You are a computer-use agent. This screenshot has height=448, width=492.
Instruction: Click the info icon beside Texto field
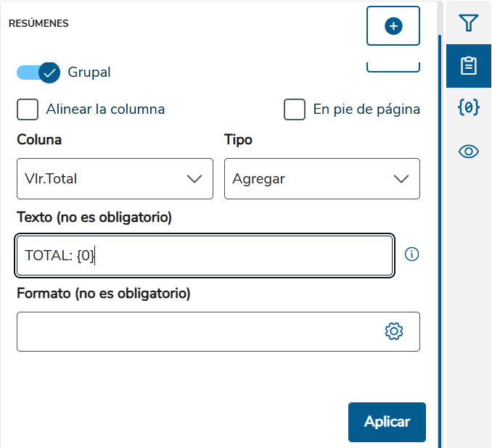pyautogui.click(x=411, y=254)
